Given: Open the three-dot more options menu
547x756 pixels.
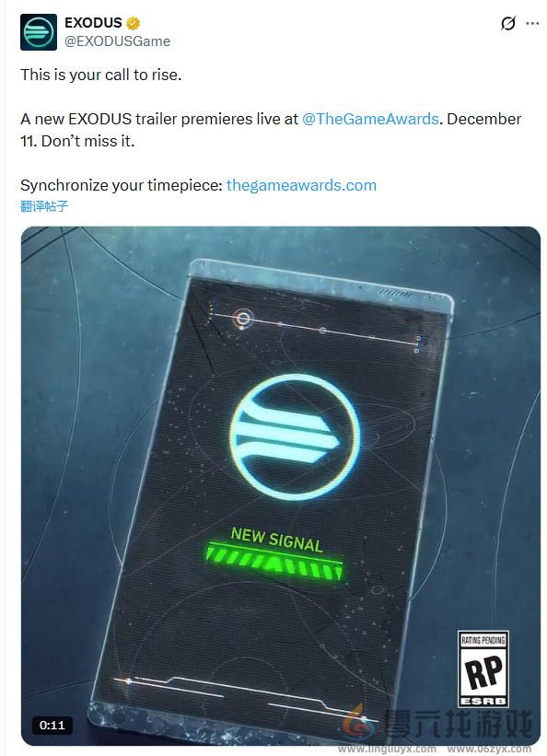Looking at the screenshot, I should coord(532,23).
